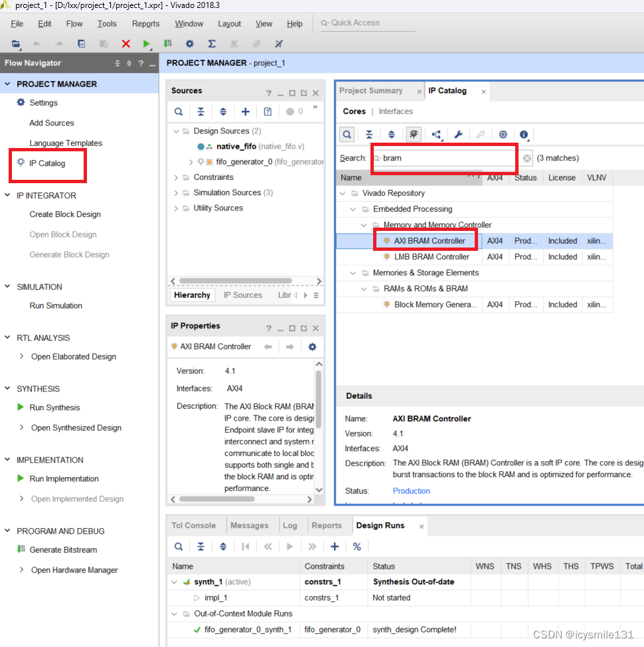This screenshot has width=644, height=647.
Task: Click Run Simulation in Flow Navigator
Action: click(56, 306)
